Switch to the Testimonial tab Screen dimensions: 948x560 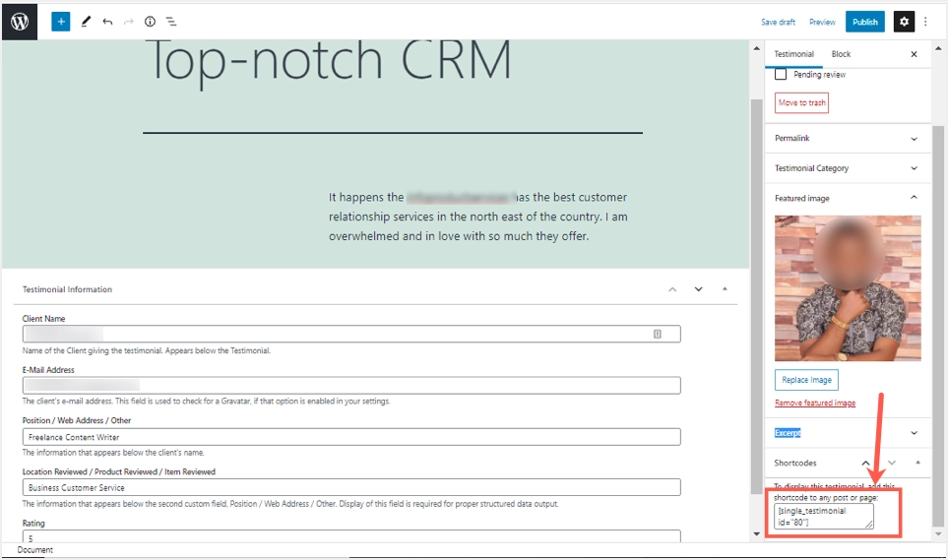[793, 54]
